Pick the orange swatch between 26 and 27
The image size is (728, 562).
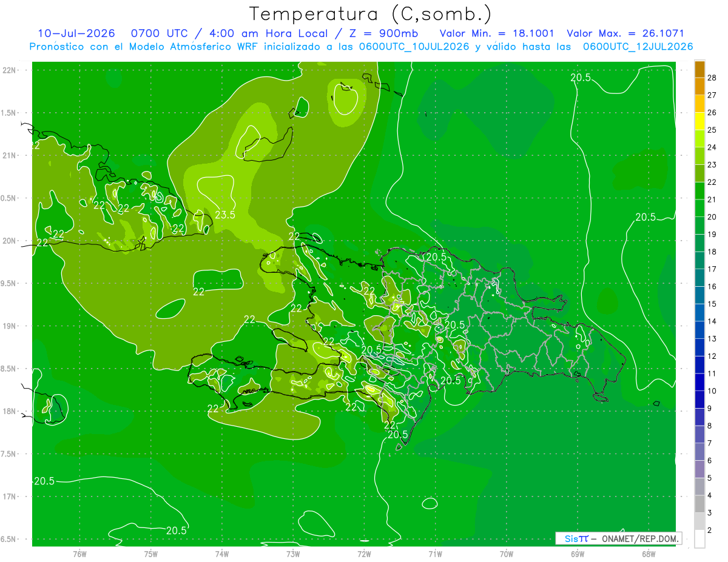click(699, 104)
